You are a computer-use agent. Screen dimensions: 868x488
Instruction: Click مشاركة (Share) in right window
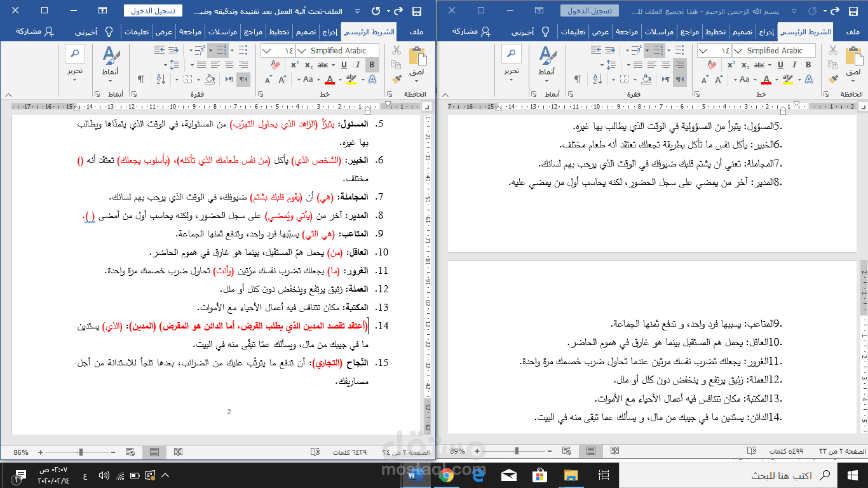click(x=471, y=32)
